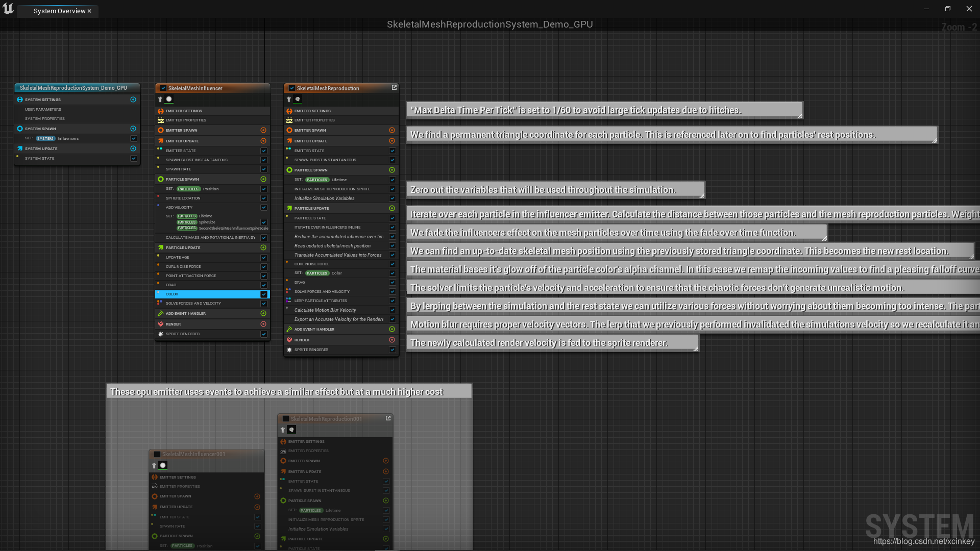Disable the SkeletalMeshInfluencer emitter checkbox
Image resolution: width=980 pixels, height=551 pixels.
point(163,88)
